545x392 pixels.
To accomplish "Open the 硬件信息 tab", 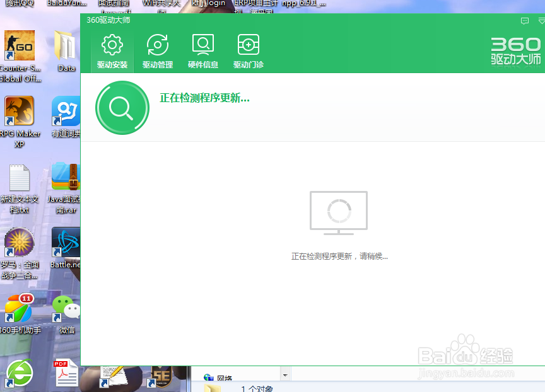I will [203, 52].
